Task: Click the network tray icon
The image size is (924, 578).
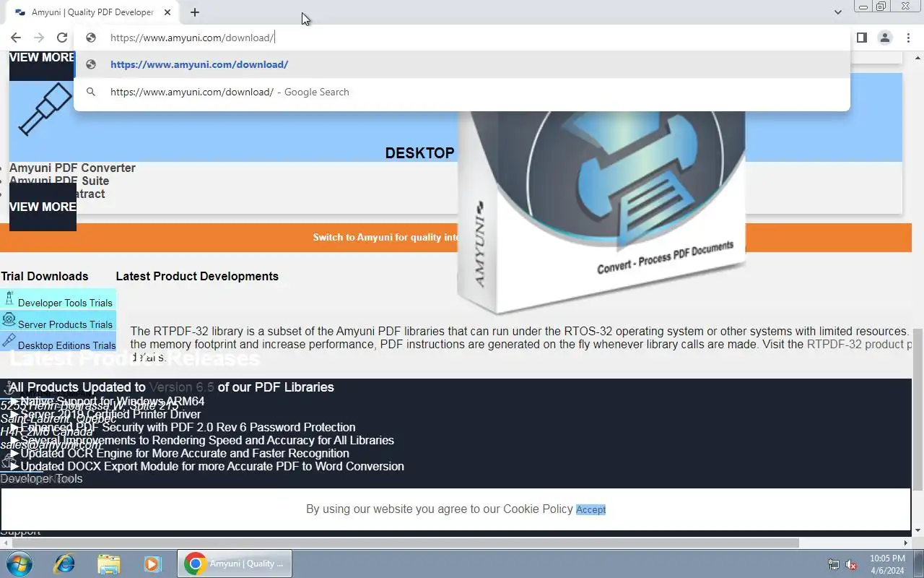Action: click(x=834, y=564)
